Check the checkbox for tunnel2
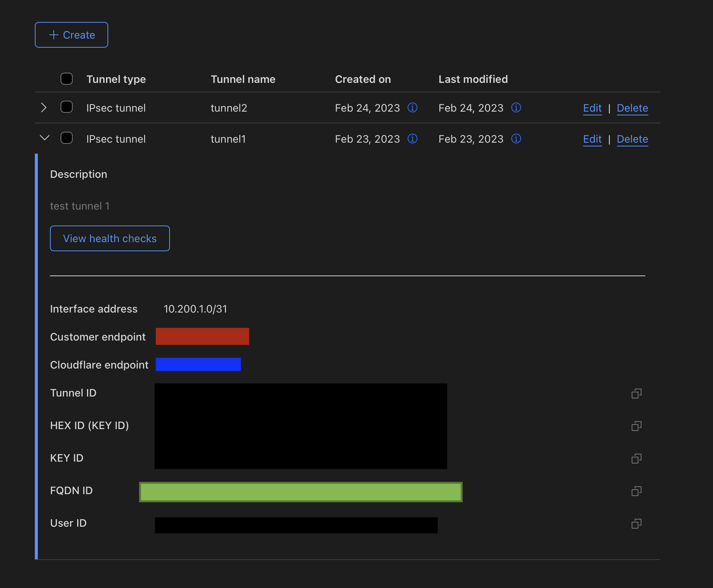Screen dimensions: 713x588 pos(67,107)
